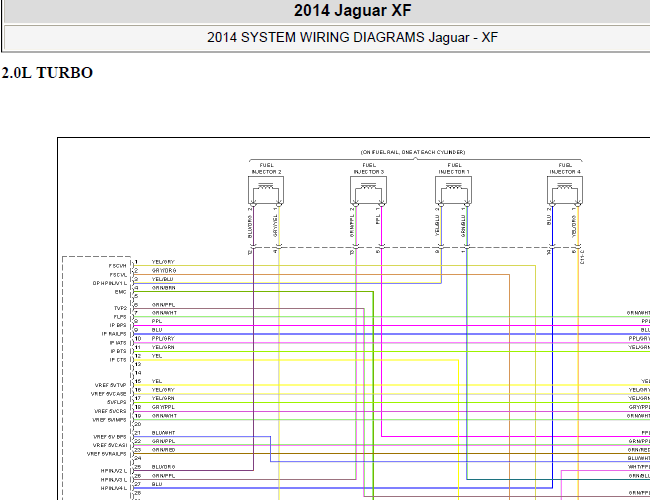
Task: Click the 'VREF 5VMPS' pin name
Action: (x=109, y=420)
